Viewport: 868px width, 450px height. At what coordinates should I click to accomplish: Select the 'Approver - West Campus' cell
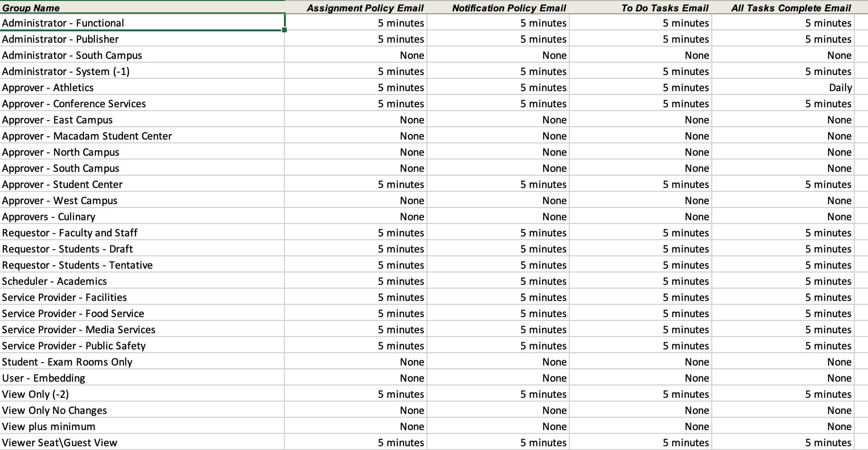coord(142,200)
